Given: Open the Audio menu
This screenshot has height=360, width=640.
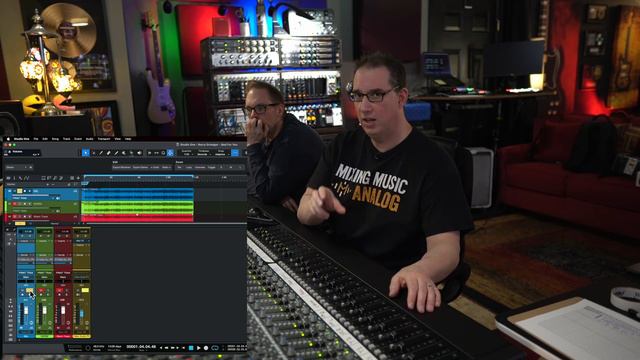Looking at the screenshot, I should pyautogui.click(x=89, y=139).
